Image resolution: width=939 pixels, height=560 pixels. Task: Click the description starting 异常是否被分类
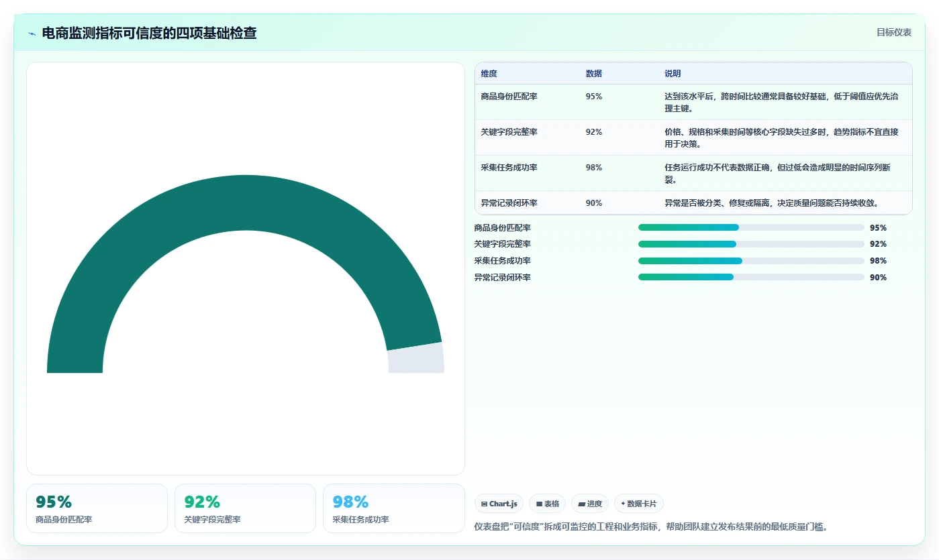pyautogui.click(x=772, y=203)
